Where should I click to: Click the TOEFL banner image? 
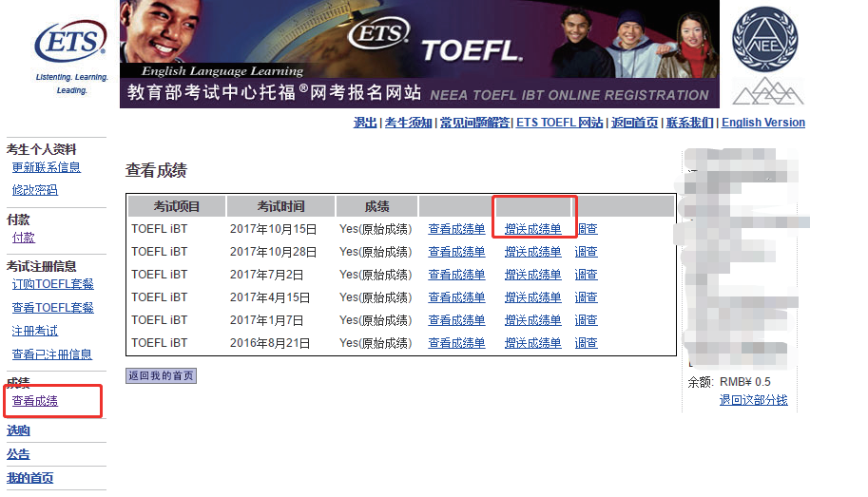(419, 53)
